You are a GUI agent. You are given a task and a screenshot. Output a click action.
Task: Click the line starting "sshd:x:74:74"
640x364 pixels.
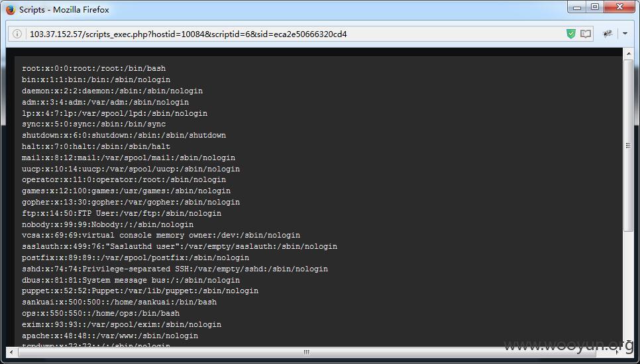point(175,269)
